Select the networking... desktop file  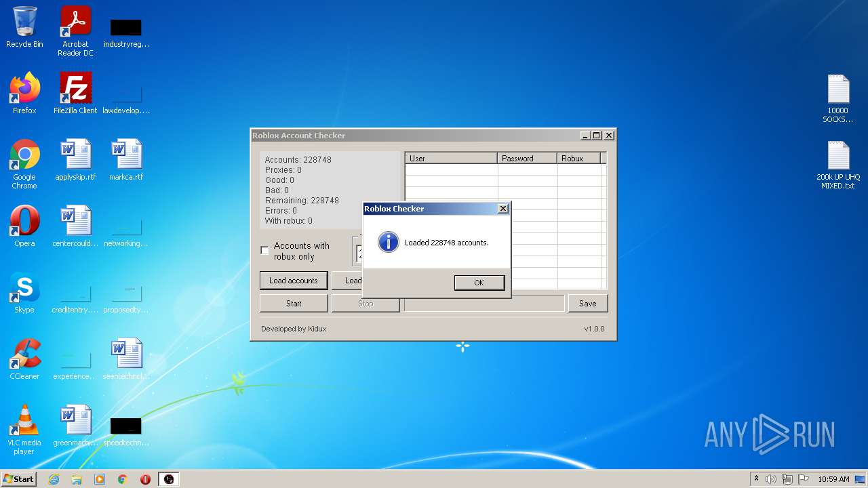point(126,232)
